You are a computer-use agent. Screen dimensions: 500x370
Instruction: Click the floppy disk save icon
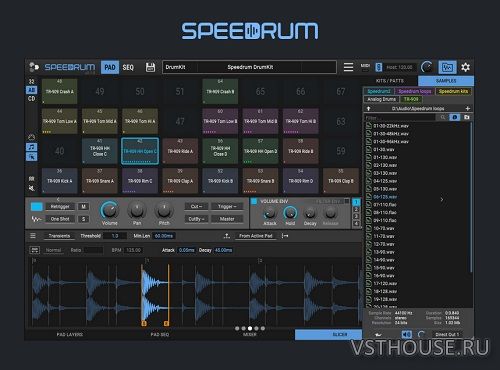[x=150, y=67]
